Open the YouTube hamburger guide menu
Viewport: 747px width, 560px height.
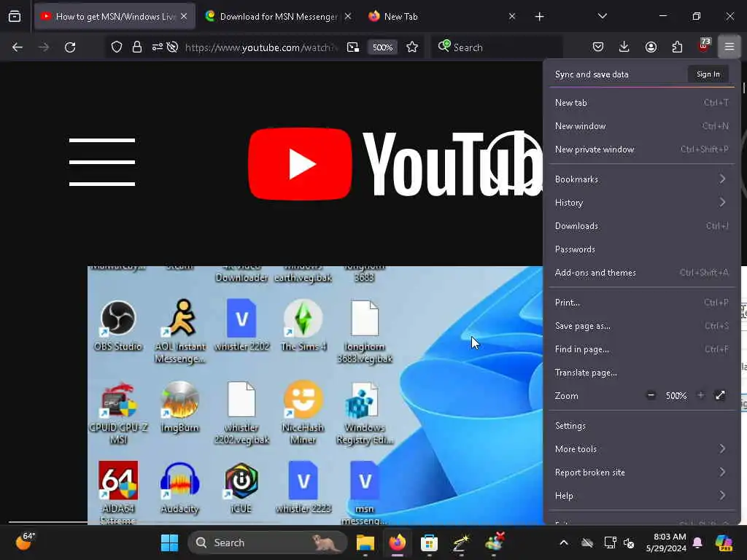coord(102,162)
